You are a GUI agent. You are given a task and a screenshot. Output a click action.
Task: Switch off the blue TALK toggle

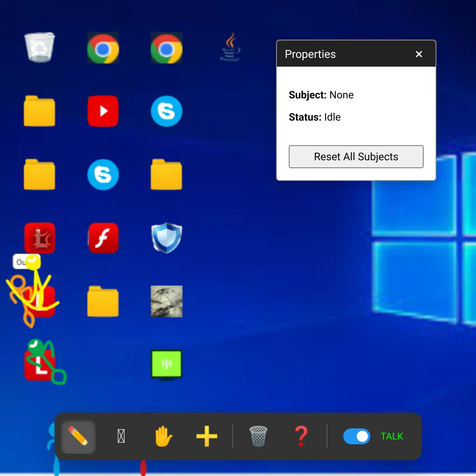point(357,436)
